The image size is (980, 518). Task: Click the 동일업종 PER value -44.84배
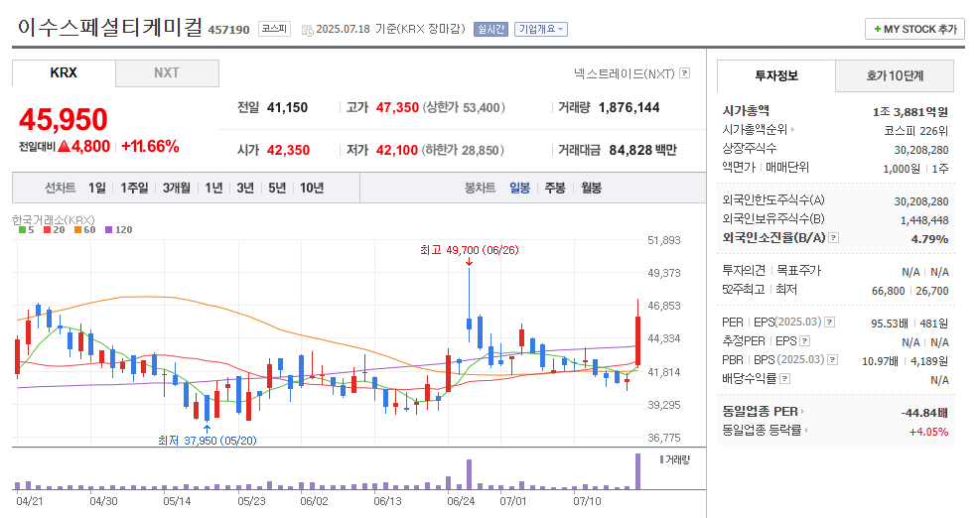pos(924,413)
